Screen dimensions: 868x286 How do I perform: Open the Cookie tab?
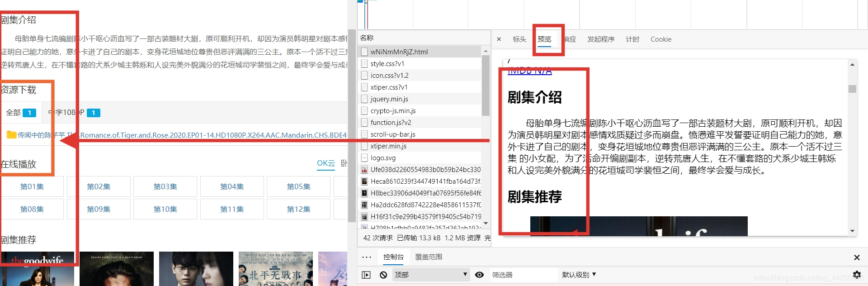(x=661, y=39)
